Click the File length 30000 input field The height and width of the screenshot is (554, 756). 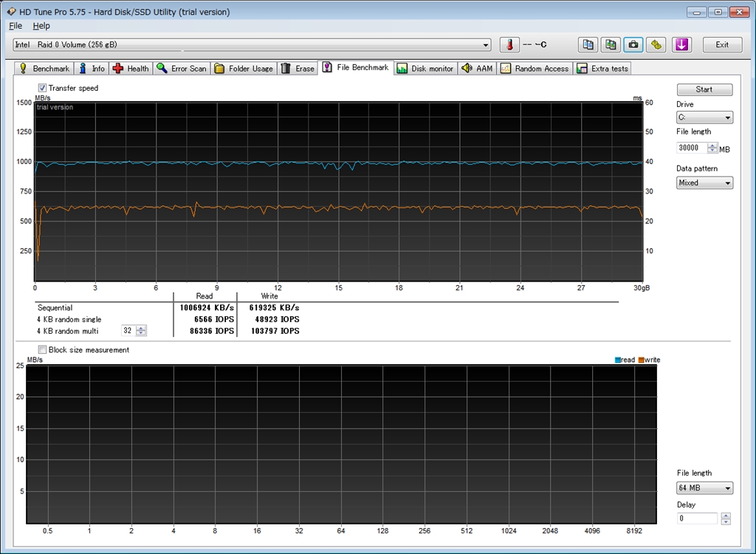(x=692, y=148)
